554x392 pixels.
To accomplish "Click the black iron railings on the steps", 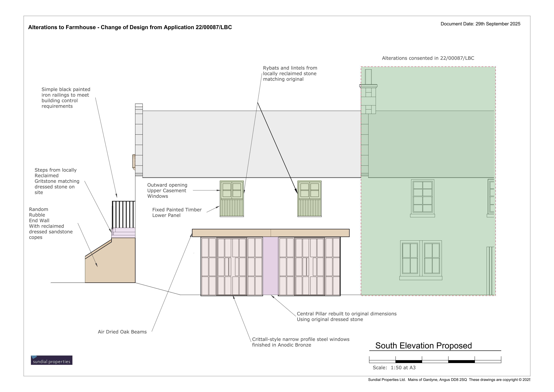I will 123,214.
